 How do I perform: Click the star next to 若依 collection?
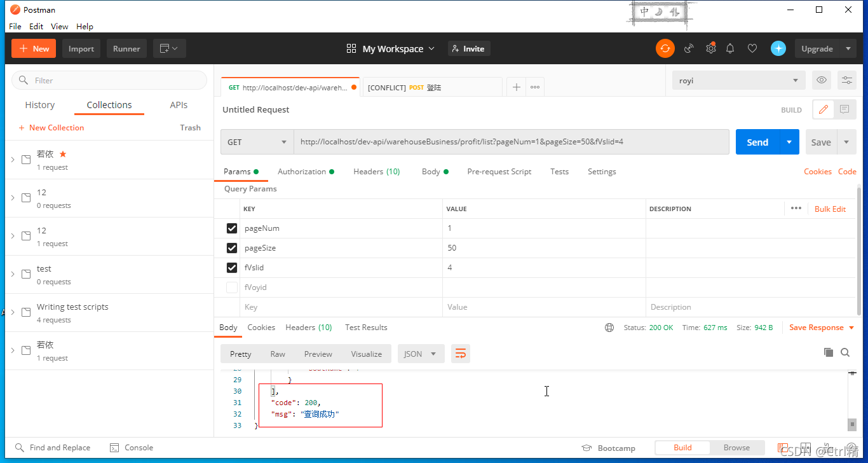tap(63, 154)
